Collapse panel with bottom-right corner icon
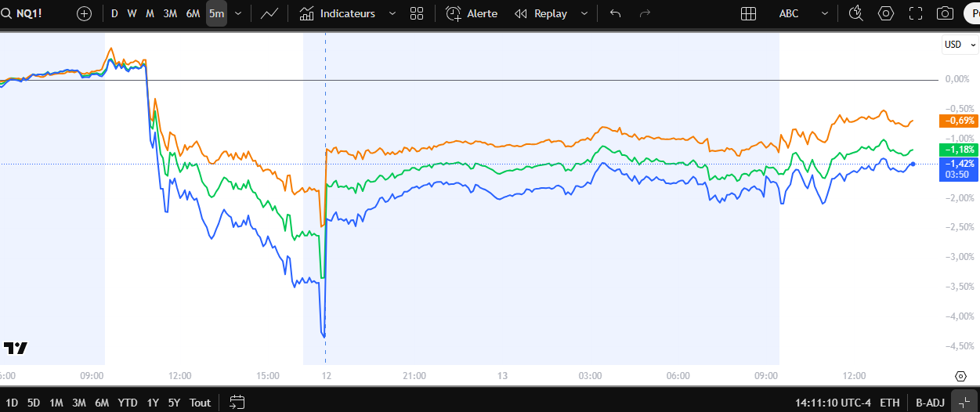The width and height of the screenshot is (980, 412). (x=964, y=402)
